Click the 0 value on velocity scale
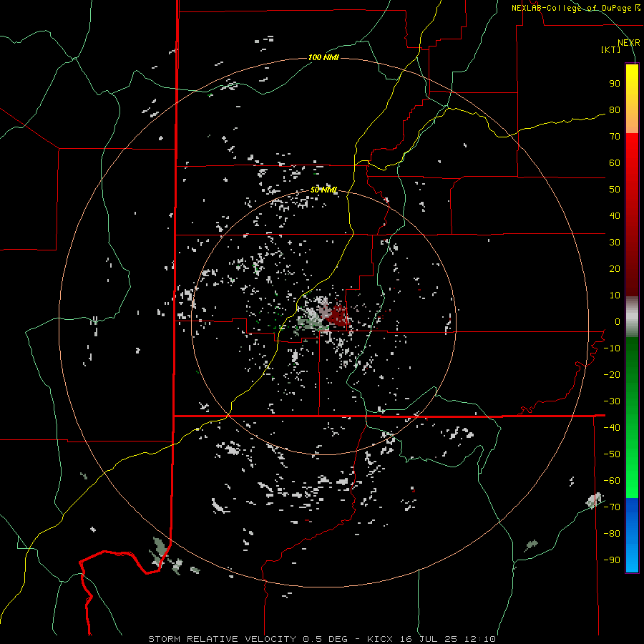The image size is (644, 644). click(x=618, y=322)
